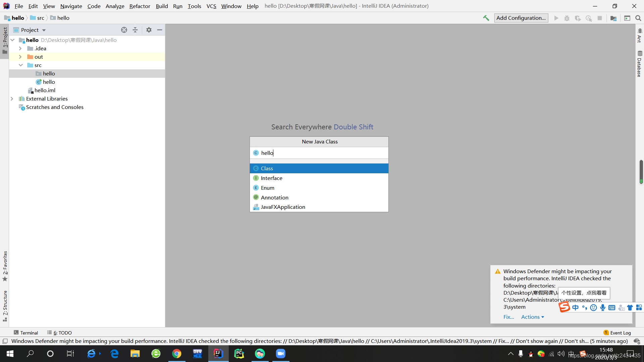The image size is (644, 362).
Task: Collapse the hello project root node
Action: coord(12,40)
